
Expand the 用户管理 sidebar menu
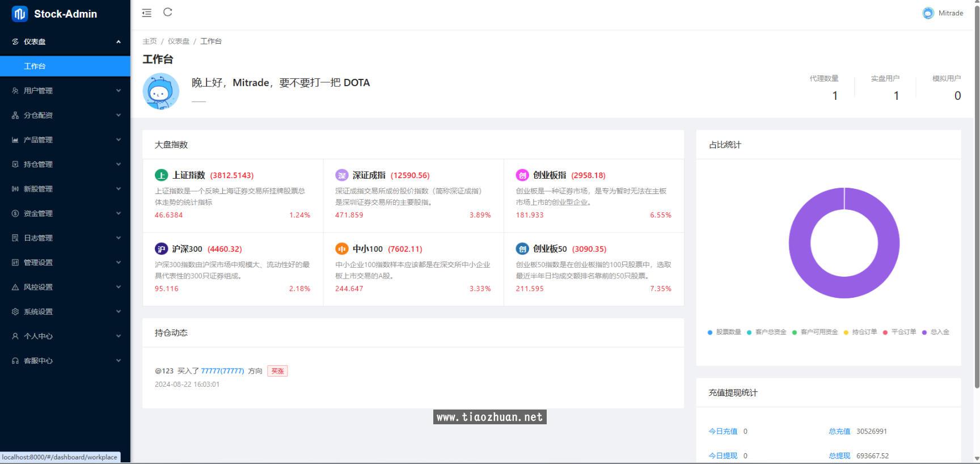click(65, 91)
